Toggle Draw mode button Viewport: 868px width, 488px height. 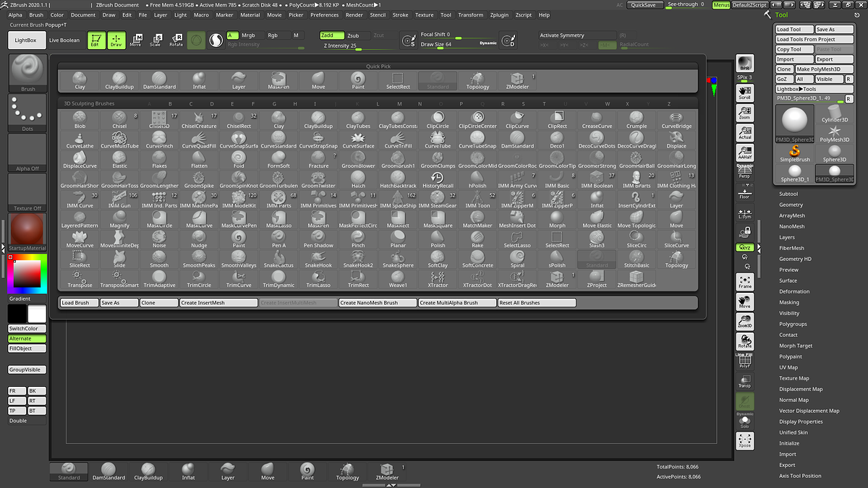pyautogui.click(x=116, y=40)
